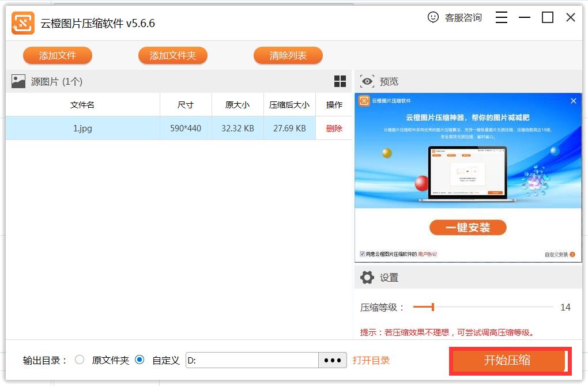The width and height of the screenshot is (588, 386).
Task: Click the three-dot browse folder button
Action: 333,360
